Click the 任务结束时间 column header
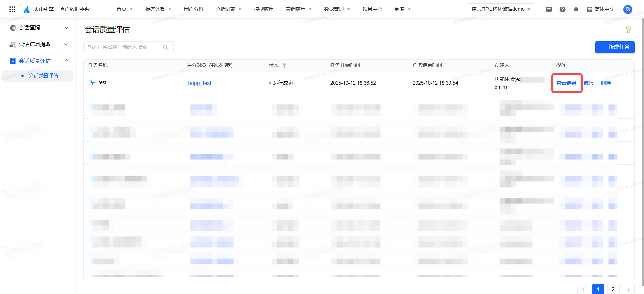The width and height of the screenshot is (644, 294). tap(427, 65)
